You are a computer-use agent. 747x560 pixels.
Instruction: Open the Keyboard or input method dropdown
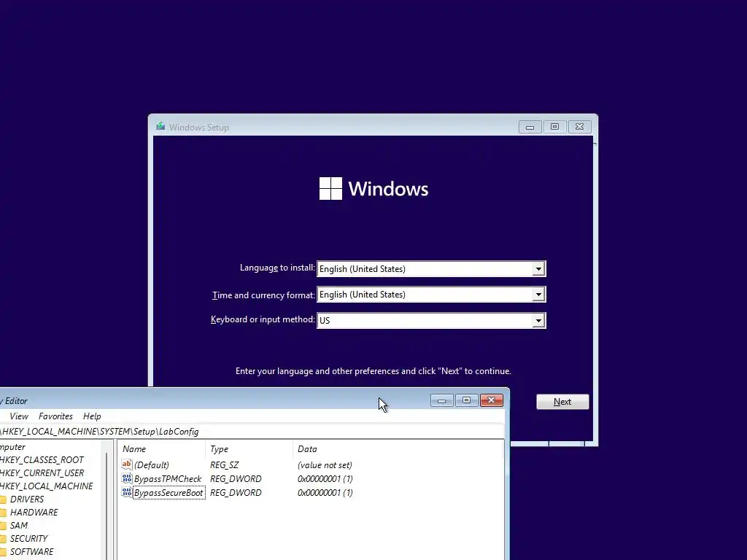pos(538,321)
